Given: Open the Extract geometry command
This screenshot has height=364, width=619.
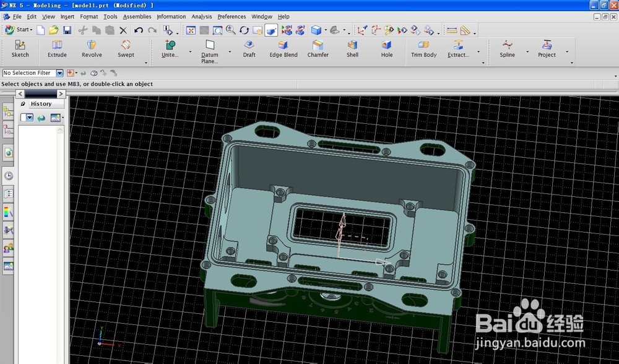Looking at the screenshot, I should pos(458,49).
